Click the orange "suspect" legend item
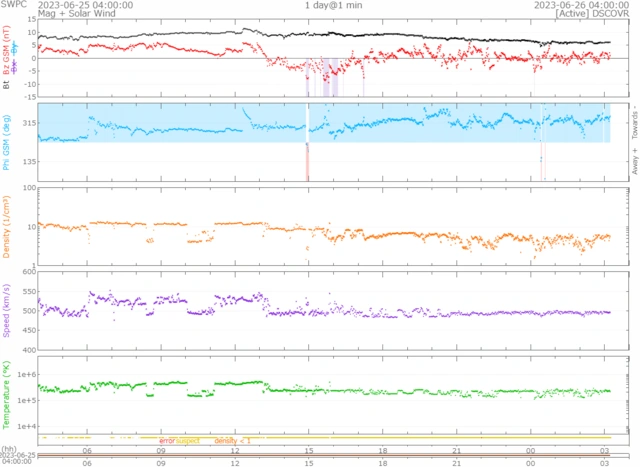Image resolution: width=640 pixels, height=467 pixels. pyautogui.click(x=187, y=441)
